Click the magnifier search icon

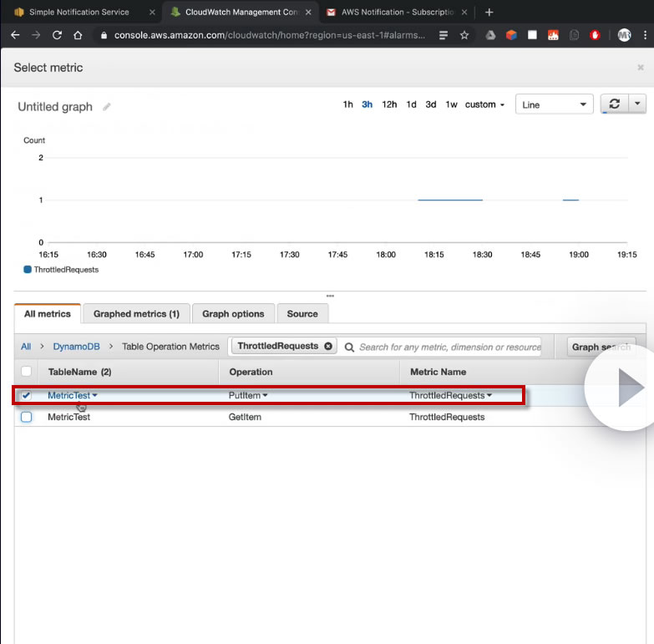coord(349,347)
